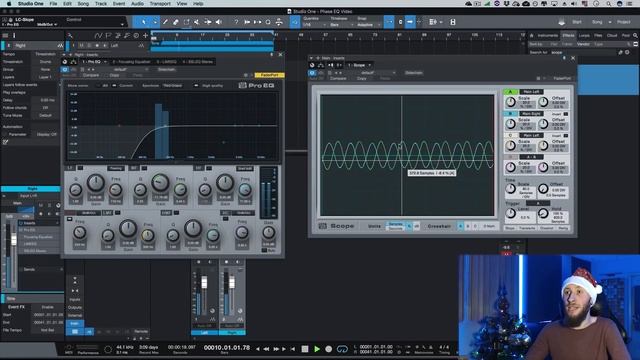Adjust the Right mixer channel volume fader

point(232,282)
